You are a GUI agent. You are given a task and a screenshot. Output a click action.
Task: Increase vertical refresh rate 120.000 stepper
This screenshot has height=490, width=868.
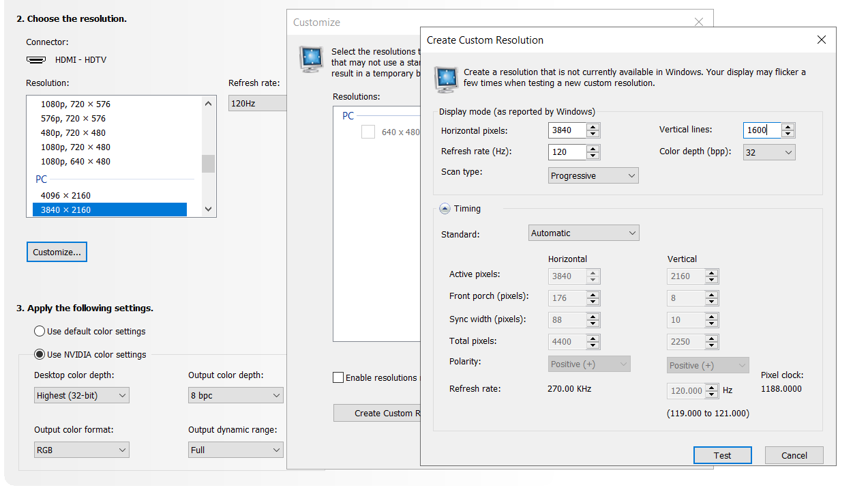click(712, 387)
